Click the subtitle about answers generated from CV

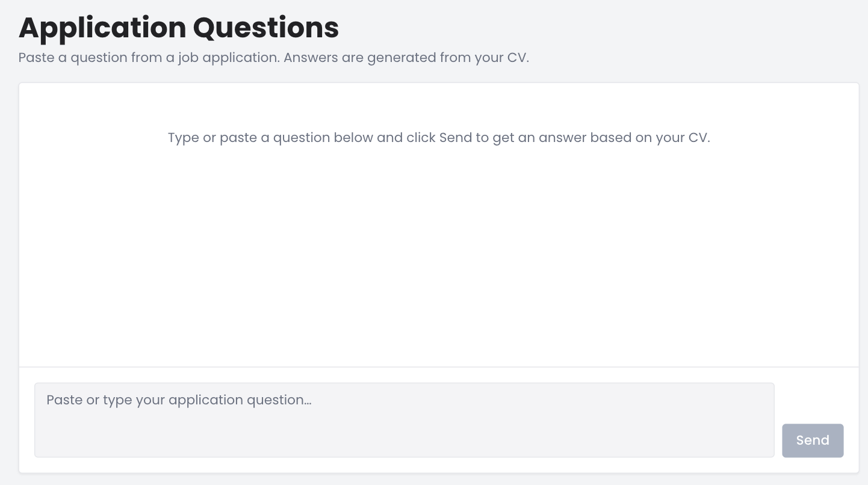click(273, 57)
